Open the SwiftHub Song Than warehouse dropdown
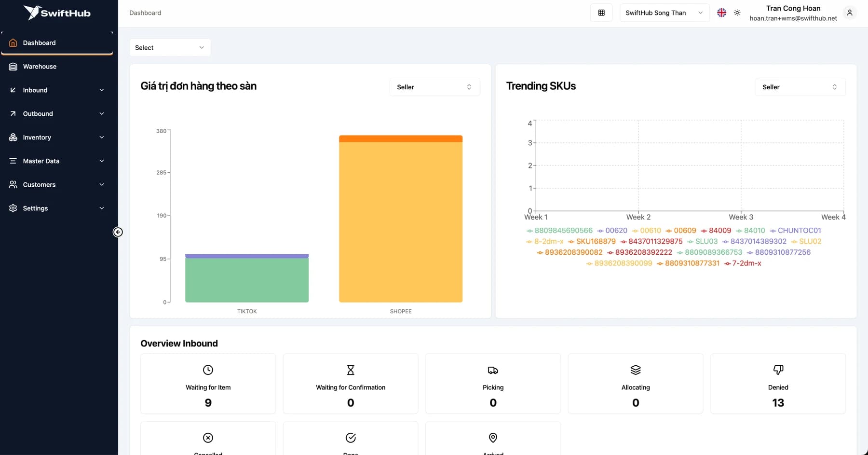 pyautogui.click(x=665, y=13)
